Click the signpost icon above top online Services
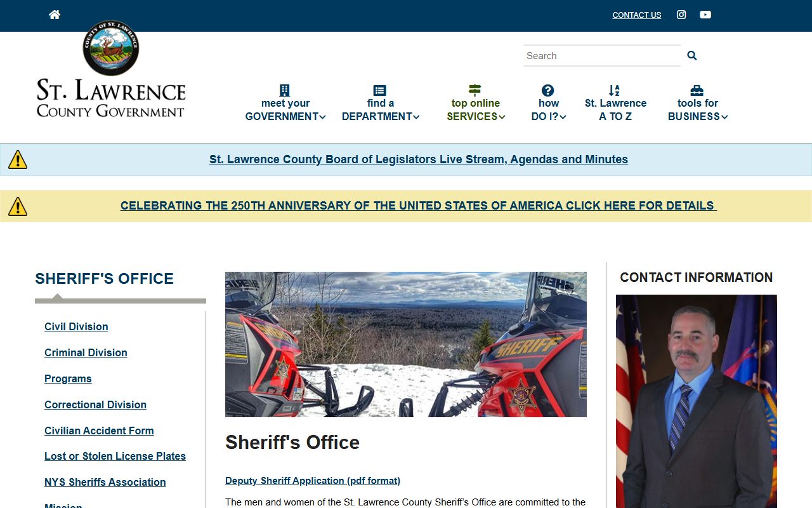The height and width of the screenshot is (508, 812). pyautogui.click(x=475, y=90)
